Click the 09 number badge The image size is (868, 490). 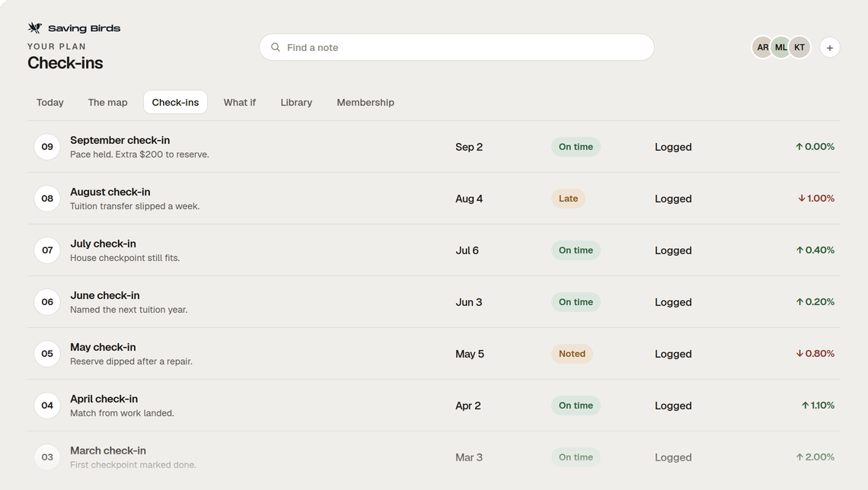click(47, 147)
